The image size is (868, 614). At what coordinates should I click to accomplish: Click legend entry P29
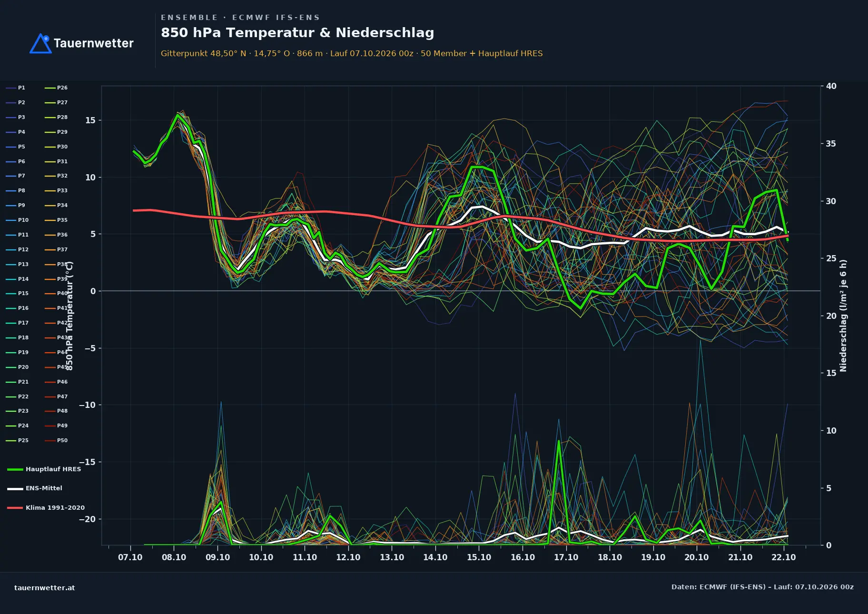coord(56,132)
